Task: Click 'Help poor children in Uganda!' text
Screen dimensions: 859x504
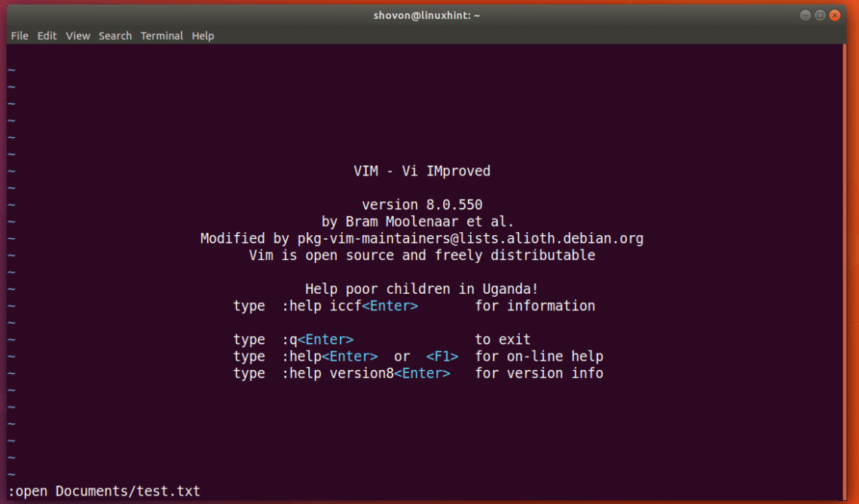Action: click(x=422, y=289)
